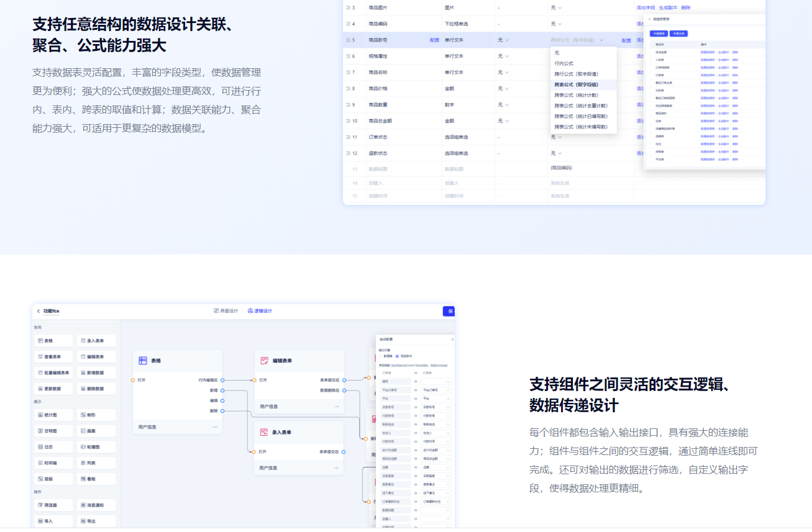Click the pink icon on 录入表单 canvas node
The height and width of the screenshot is (532, 812).
(x=264, y=432)
